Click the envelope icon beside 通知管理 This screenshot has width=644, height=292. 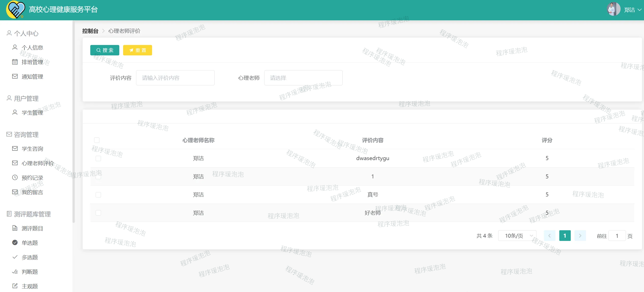click(x=15, y=76)
